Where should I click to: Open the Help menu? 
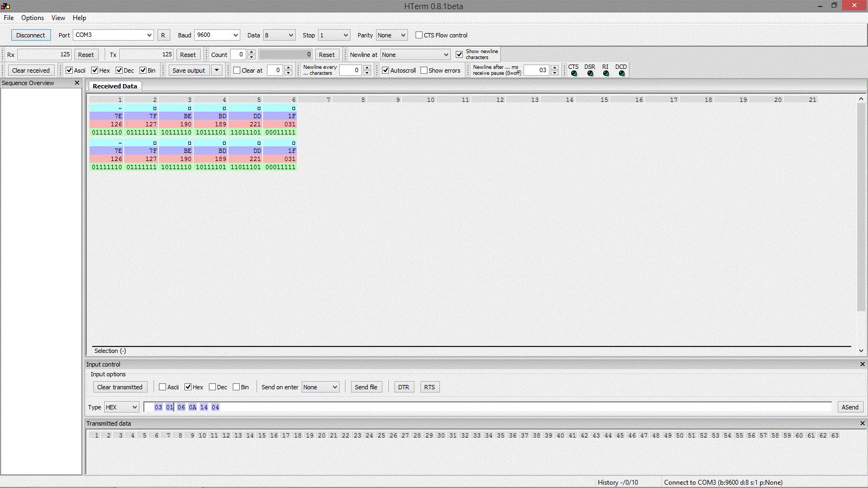(79, 18)
